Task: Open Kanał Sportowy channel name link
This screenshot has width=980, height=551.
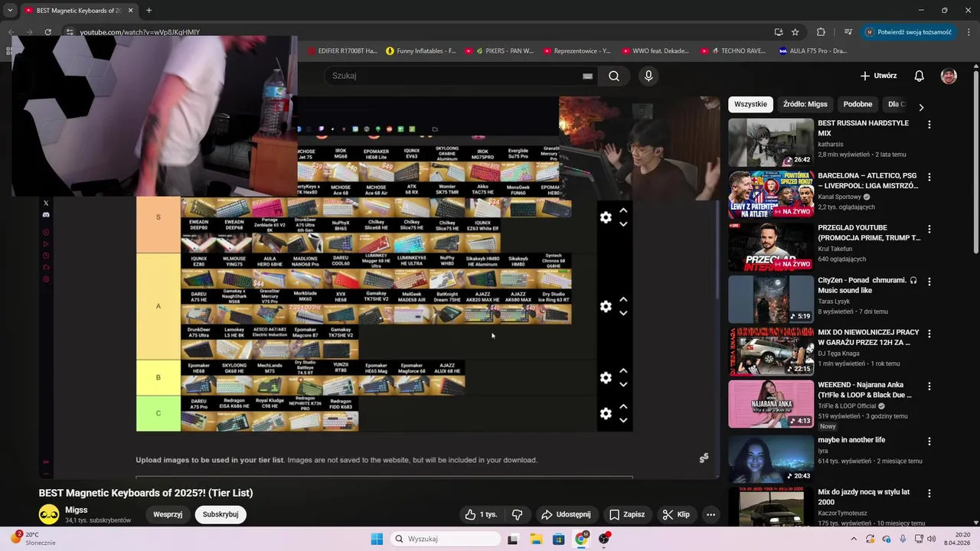Action: click(839, 197)
